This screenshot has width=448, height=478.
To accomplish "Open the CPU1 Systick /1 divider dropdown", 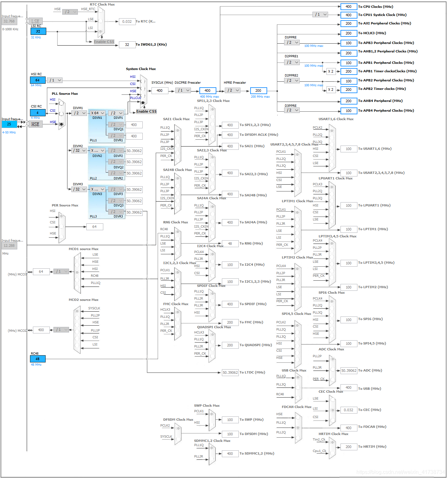I will point(320,14).
